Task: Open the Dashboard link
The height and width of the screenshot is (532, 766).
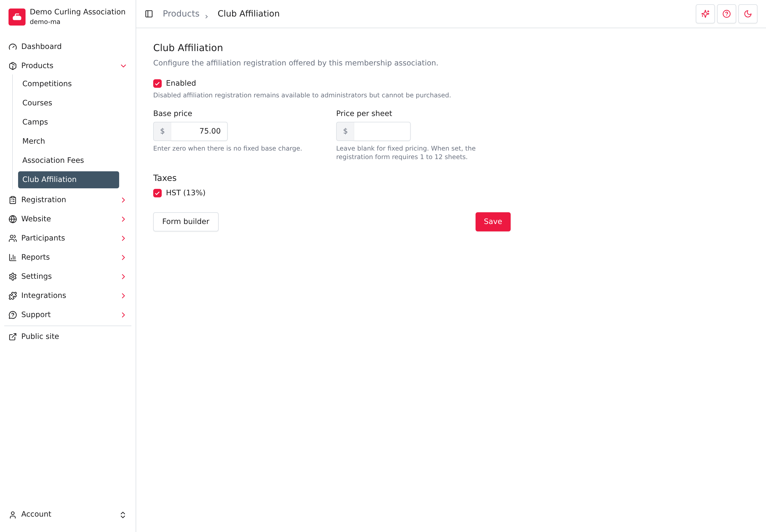Action: (68, 47)
